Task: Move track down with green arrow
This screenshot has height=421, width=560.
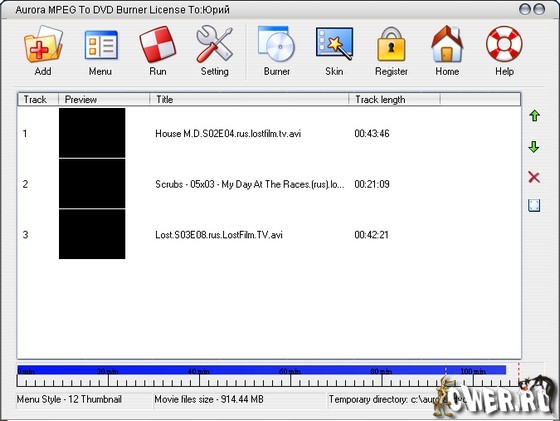Action: (534, 146)
